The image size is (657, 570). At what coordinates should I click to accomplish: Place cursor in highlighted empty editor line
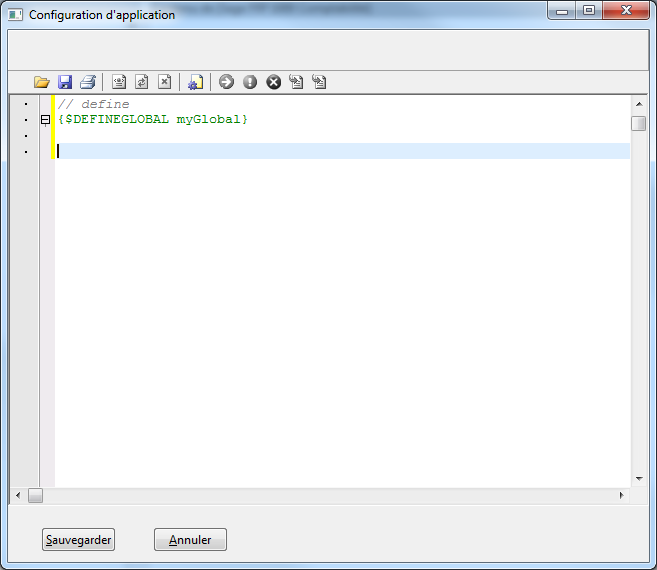(x=342, y=151)
